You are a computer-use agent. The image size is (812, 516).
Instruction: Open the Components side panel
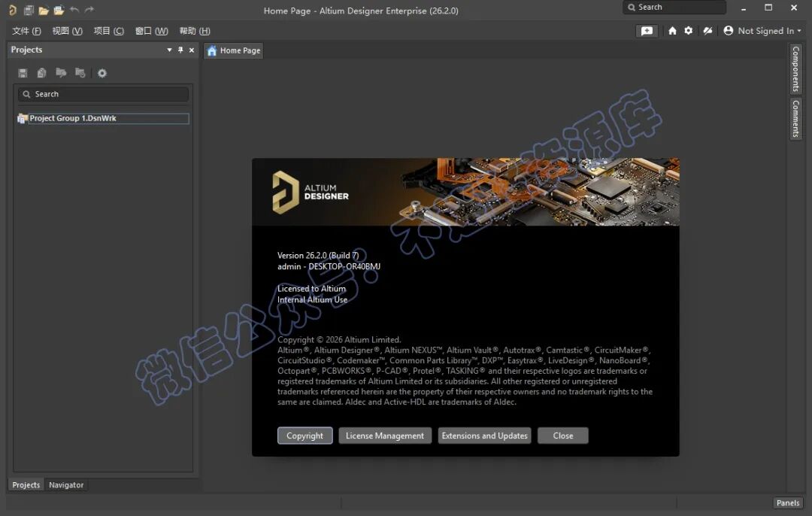coord(795,69)
